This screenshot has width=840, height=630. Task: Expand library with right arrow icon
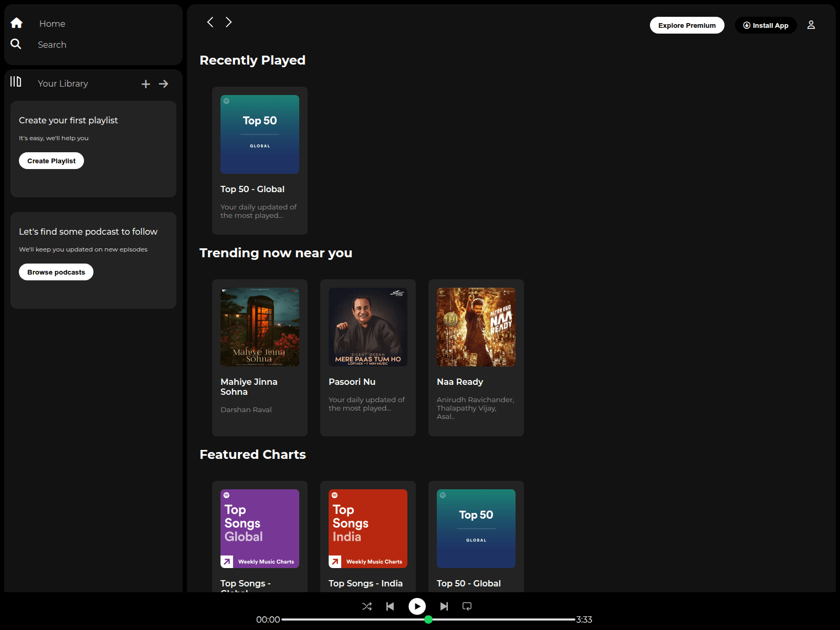164,84
